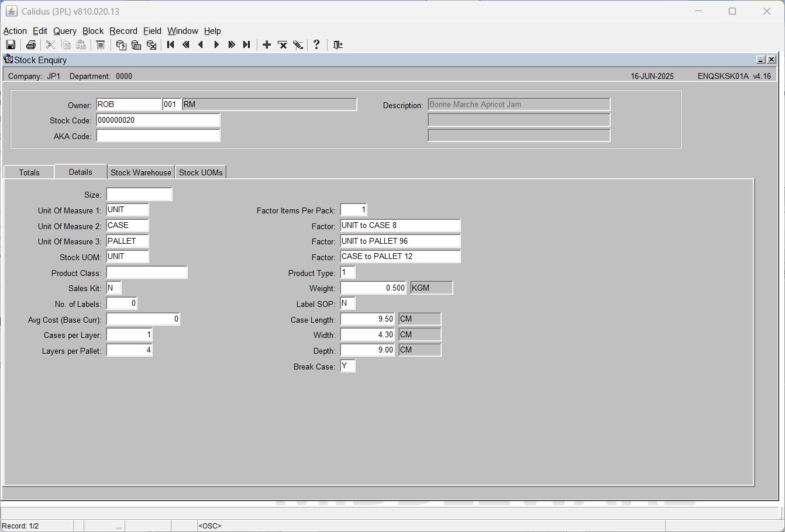This screenshot has width=785, height=532.
Task: Click the Avg Cost (Base Curr) field
Action: pyautogui.click(x=143, y=319)
